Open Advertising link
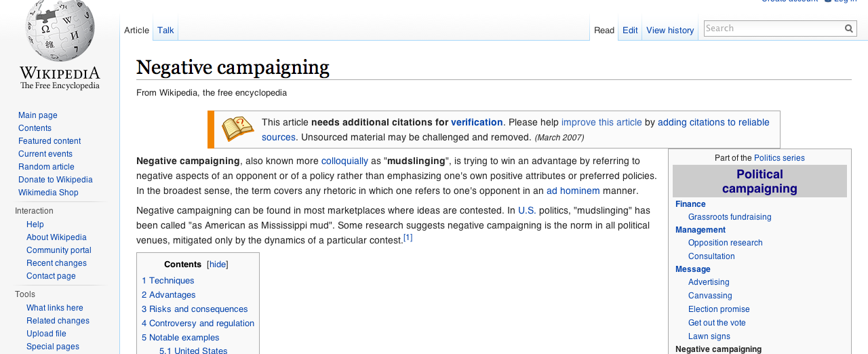This screenshot has width=868, height=354. click(x=709, y=282)
